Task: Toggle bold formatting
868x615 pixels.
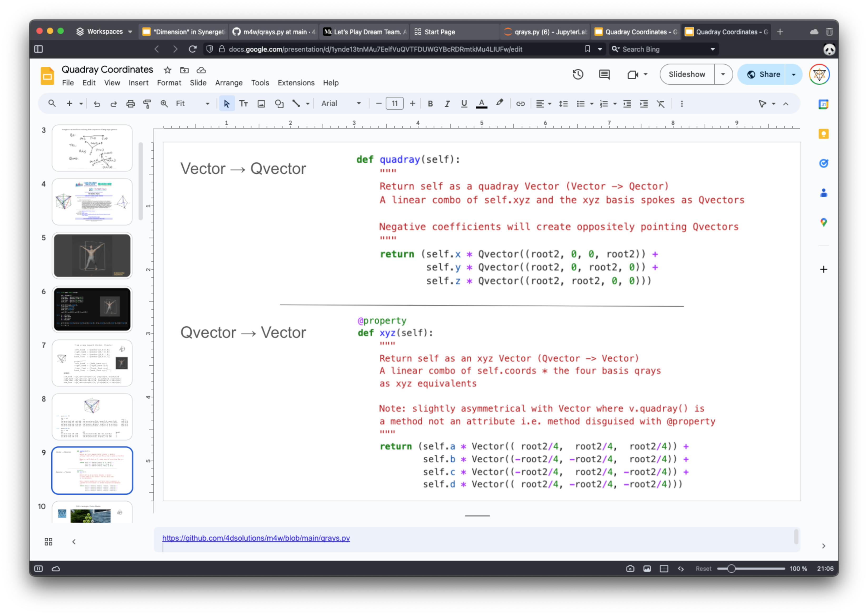Action: click(x=430, y=103)
